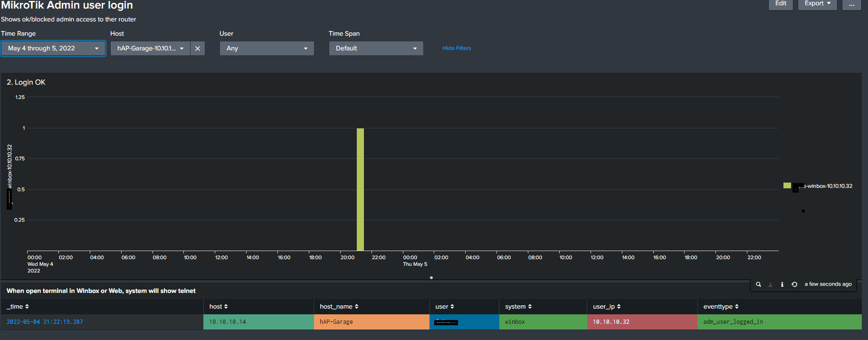Viewport: 868px width, 340px height.
Task: Sort table by _time column
Action: click(x=18, y=307)
